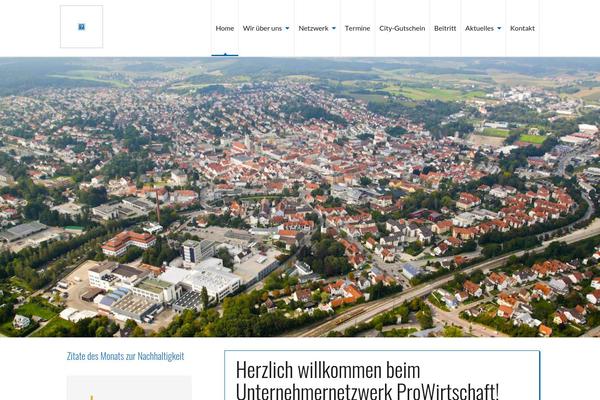This screenshot has width=600, height=400.
Task: Click the site logo placeholder image
Action: (82, 27)
